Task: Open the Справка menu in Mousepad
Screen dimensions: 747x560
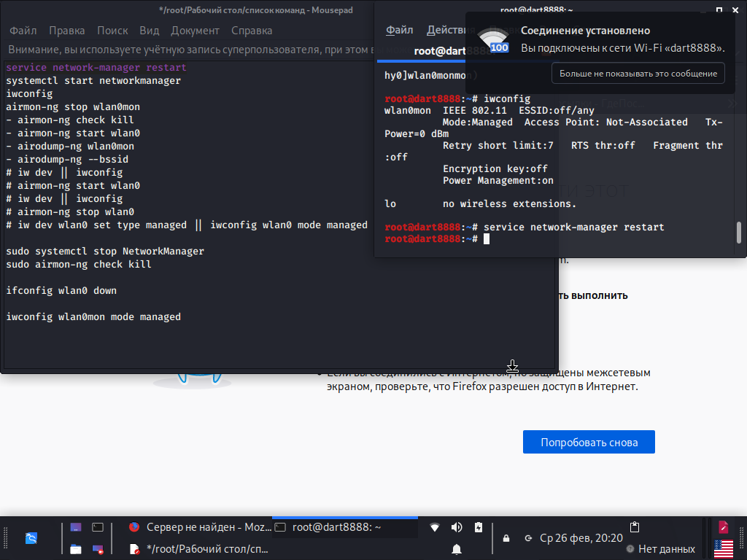Action: pyautogui.click(x=252, y=31)
